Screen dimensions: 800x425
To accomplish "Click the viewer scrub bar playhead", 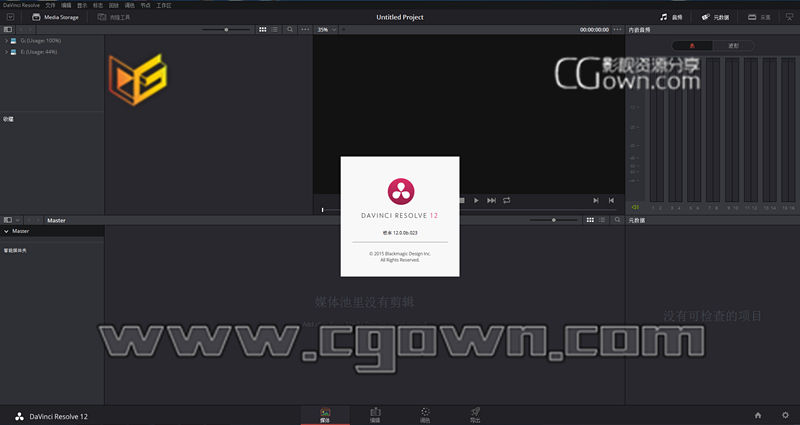I will (x=322, y=210).
